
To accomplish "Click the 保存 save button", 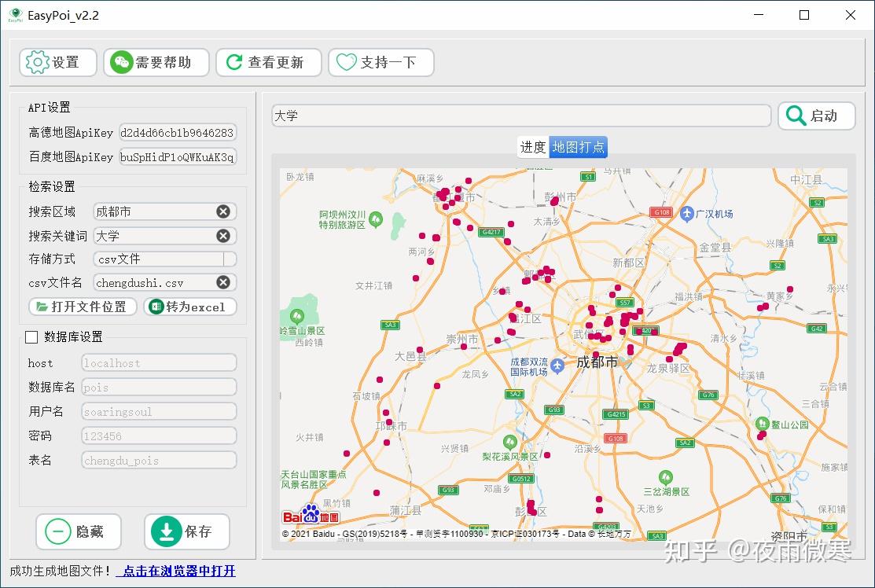I will click(x=187, y=531).
